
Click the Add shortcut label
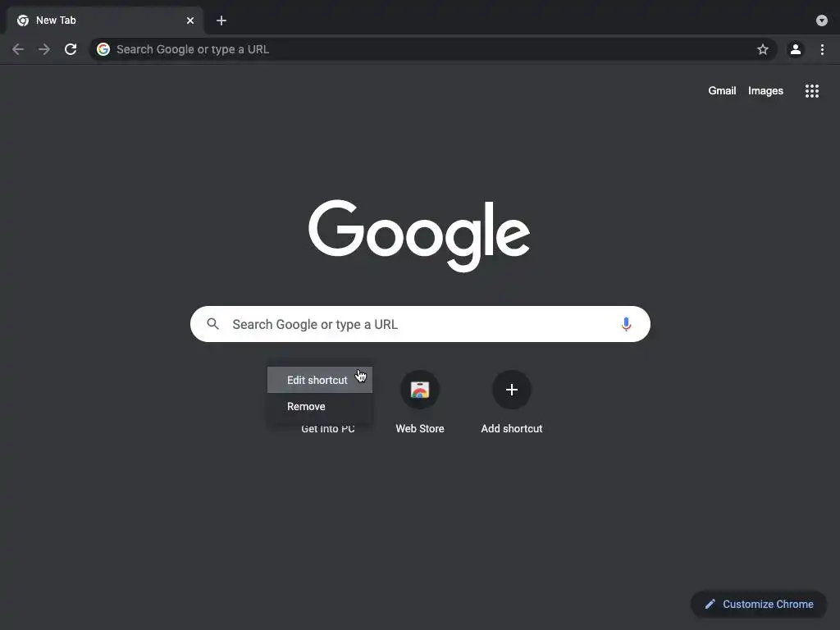[x=512, y=428]
